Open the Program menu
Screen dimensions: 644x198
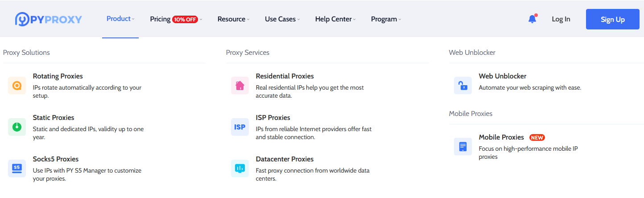pyautogui.click(x=386, y=19)
